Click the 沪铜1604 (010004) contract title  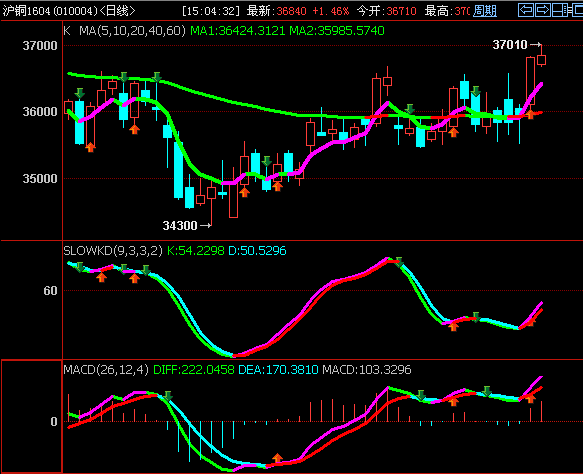[49, 11]
